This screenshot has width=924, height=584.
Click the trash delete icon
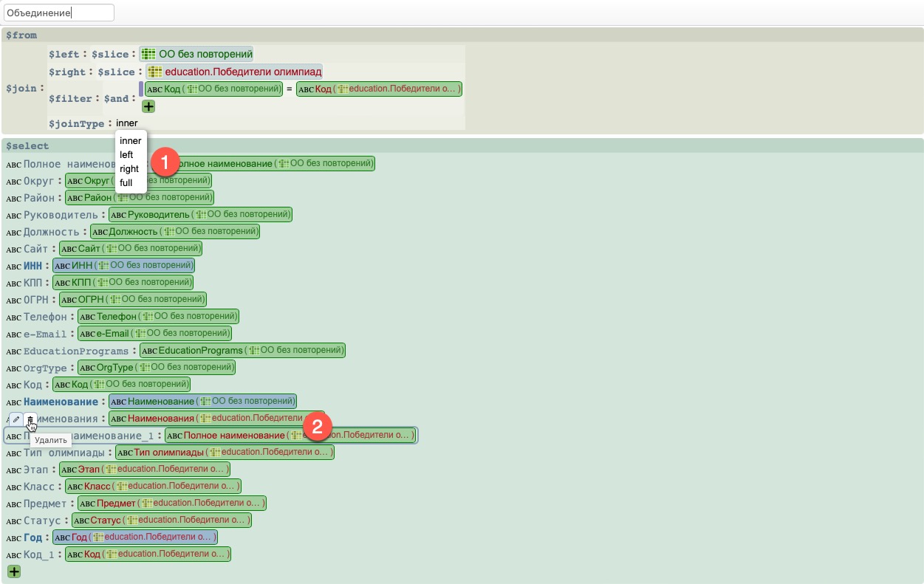tap(30, 419)
